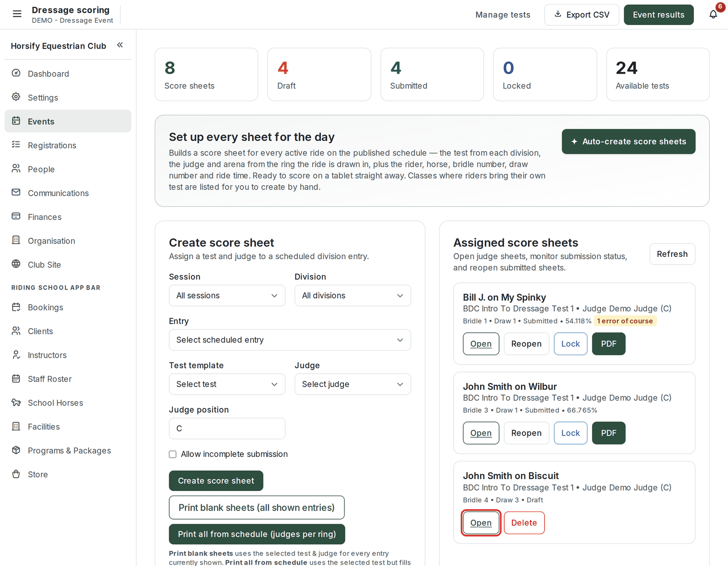Reopen Bill J. on My Spinky sheet
The width and height of the screenshot is (728, 566).
[526, 344]
